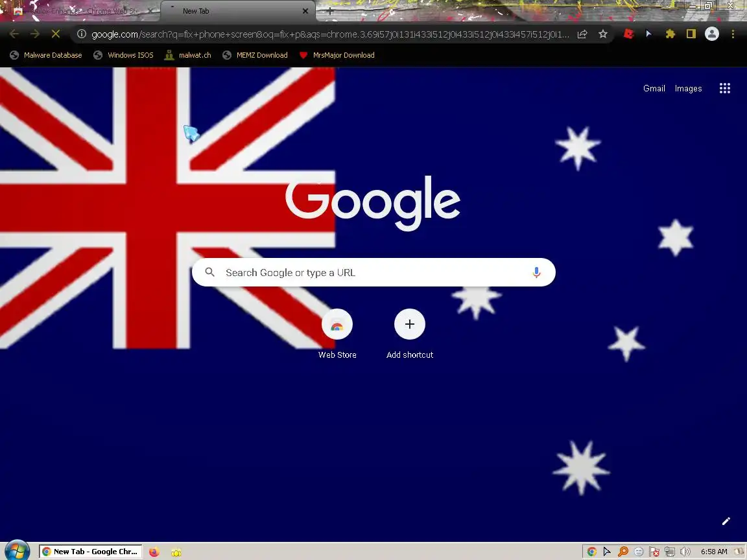This screenshot has height=560, width=747.
Task: Open the malwat.ch bookmark
Action: click(188, 55)
